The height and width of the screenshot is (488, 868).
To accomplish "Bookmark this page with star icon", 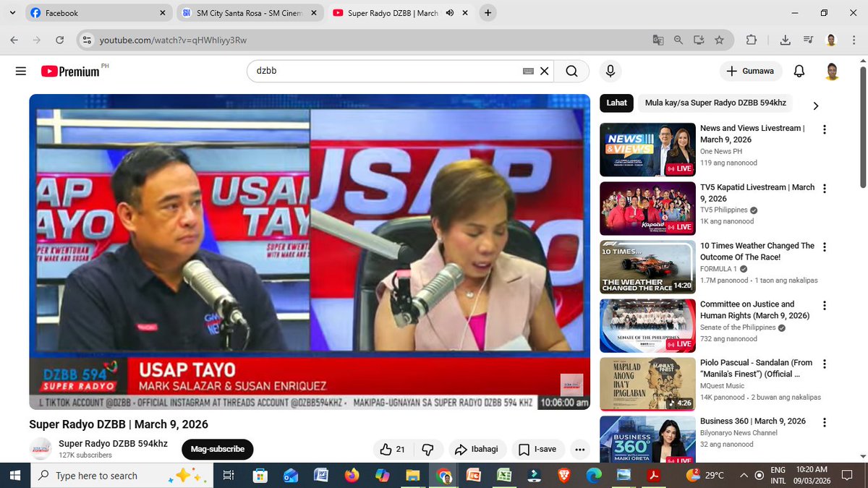I will pos(719,40).
